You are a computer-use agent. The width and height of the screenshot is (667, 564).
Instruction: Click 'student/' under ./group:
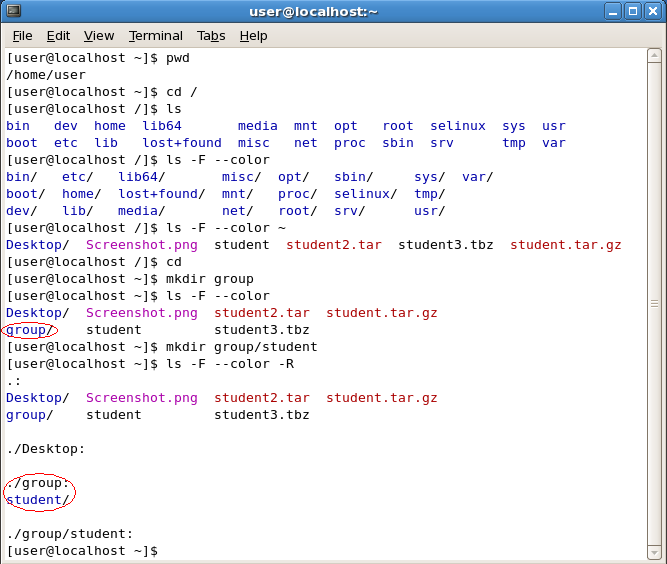37,500
